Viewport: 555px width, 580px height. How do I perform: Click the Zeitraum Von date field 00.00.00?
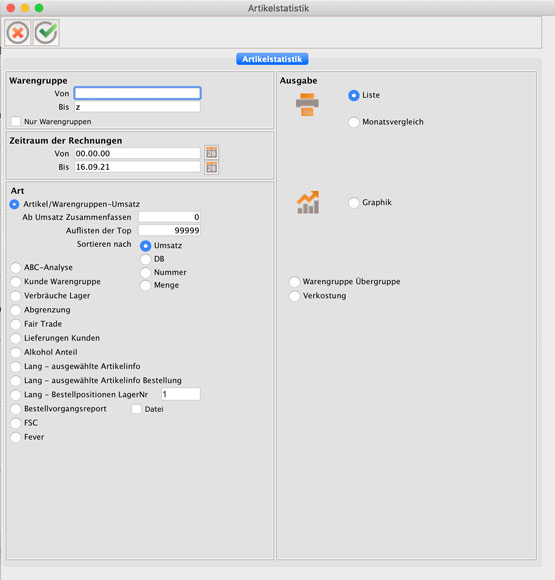[x=137, y=153]
